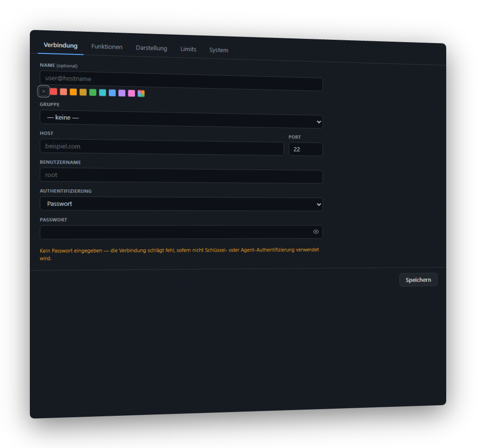Clear the color selection with the X swatch
Screen dimensions: 486x448
tap(44, 91)
